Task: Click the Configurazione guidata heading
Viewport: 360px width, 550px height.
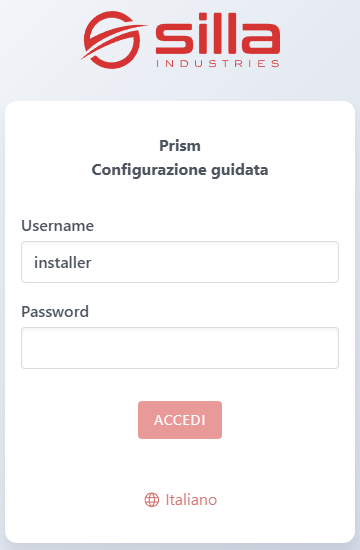Action: pos(180,170)
